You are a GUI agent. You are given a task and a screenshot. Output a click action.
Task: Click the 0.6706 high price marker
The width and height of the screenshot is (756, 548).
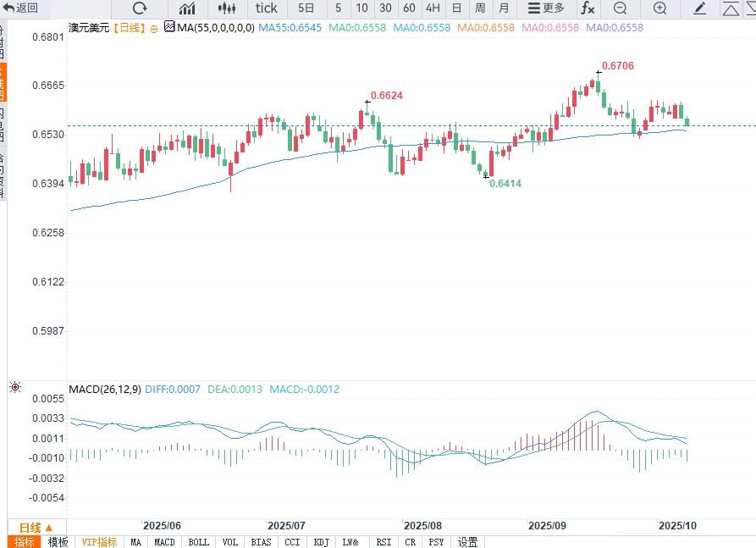(617, 66)
